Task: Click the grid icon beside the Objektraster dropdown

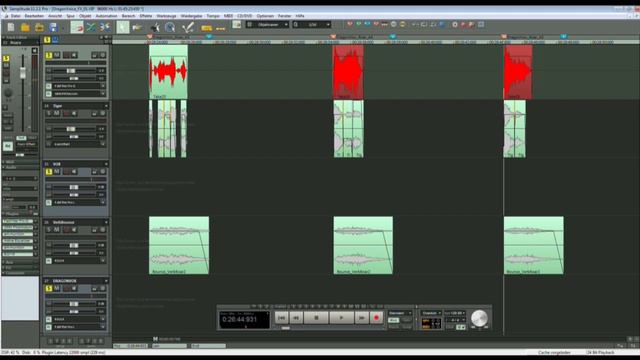Action: pyautogui.click(x=250, y=24)
